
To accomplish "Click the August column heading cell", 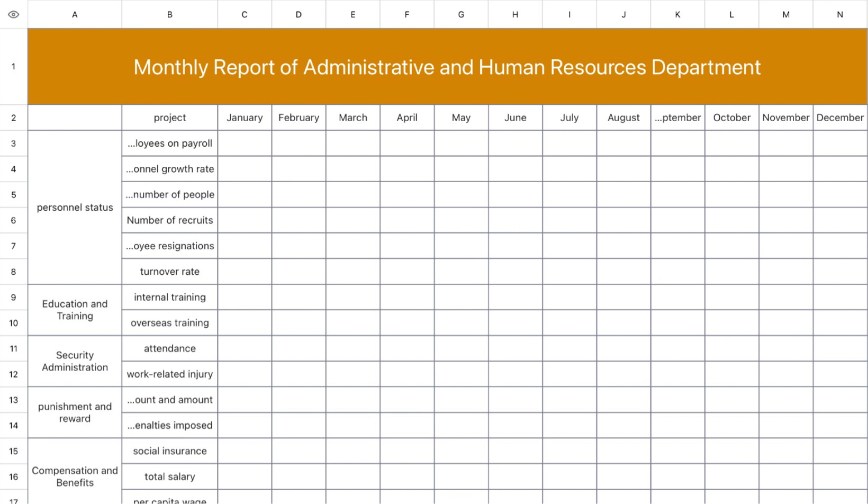I will pyautogui.click(x=623, y=118).
